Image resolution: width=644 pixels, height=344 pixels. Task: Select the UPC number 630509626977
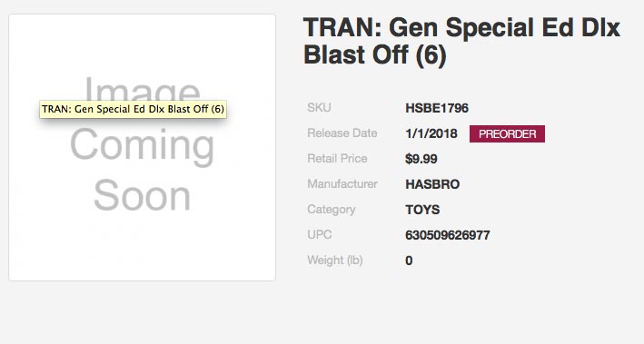click(x=447, y=235)
